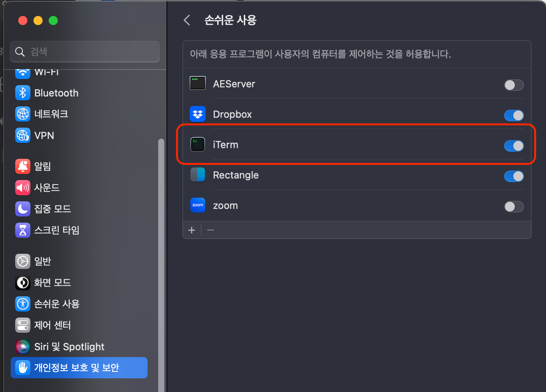This screenshot has height=392, width=546.
Task: Disable the Dropbox toggle
Action: point(514,115)
